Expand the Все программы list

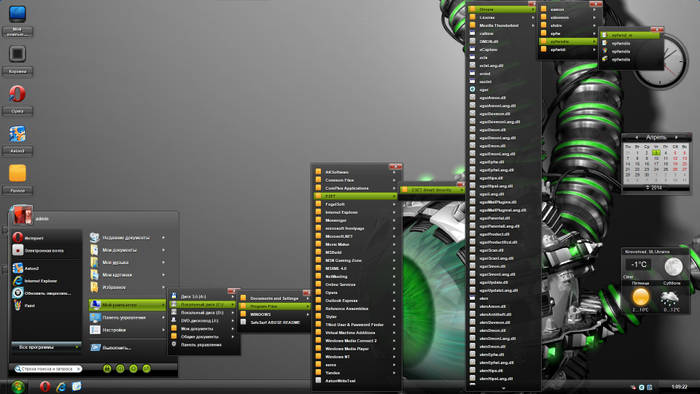(x=46, y=347)
